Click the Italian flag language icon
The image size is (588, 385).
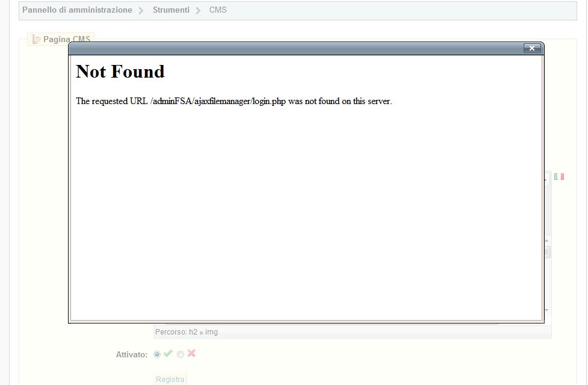559,176
